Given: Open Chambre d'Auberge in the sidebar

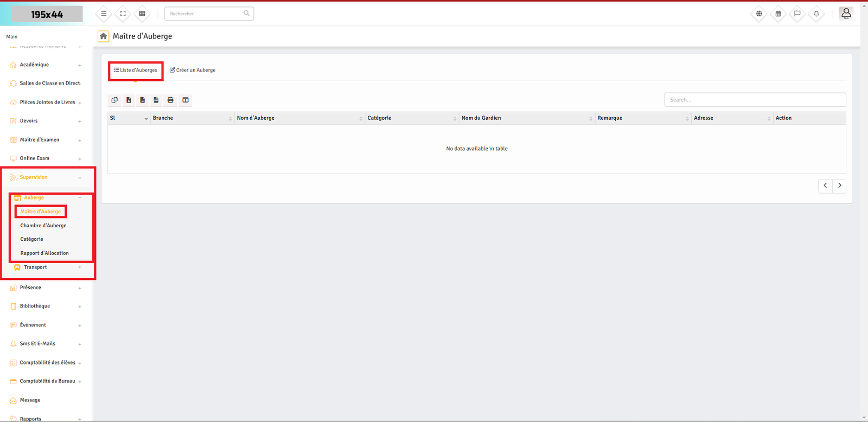Looking at the screenshot, I should (x=43, y=226).
